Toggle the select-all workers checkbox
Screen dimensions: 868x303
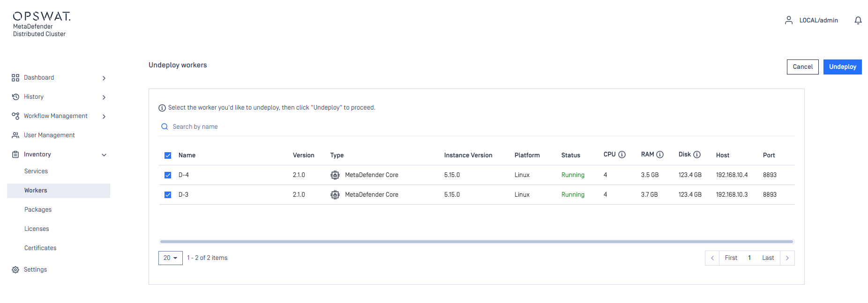pyautogui.click(x=168, y=155)
